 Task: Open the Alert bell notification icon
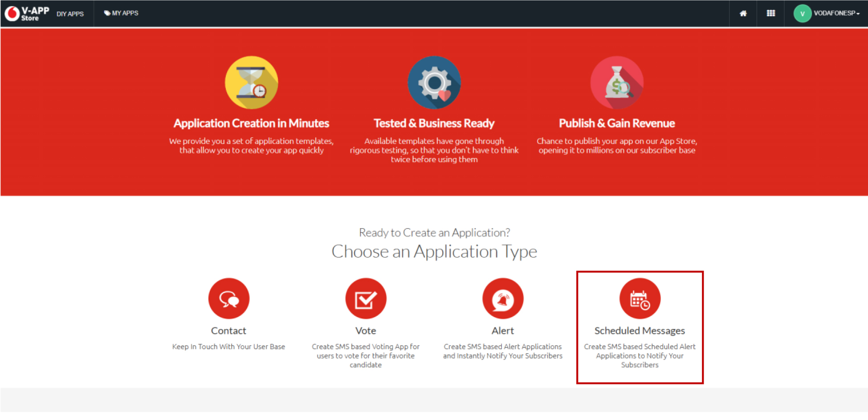point(502,298)
